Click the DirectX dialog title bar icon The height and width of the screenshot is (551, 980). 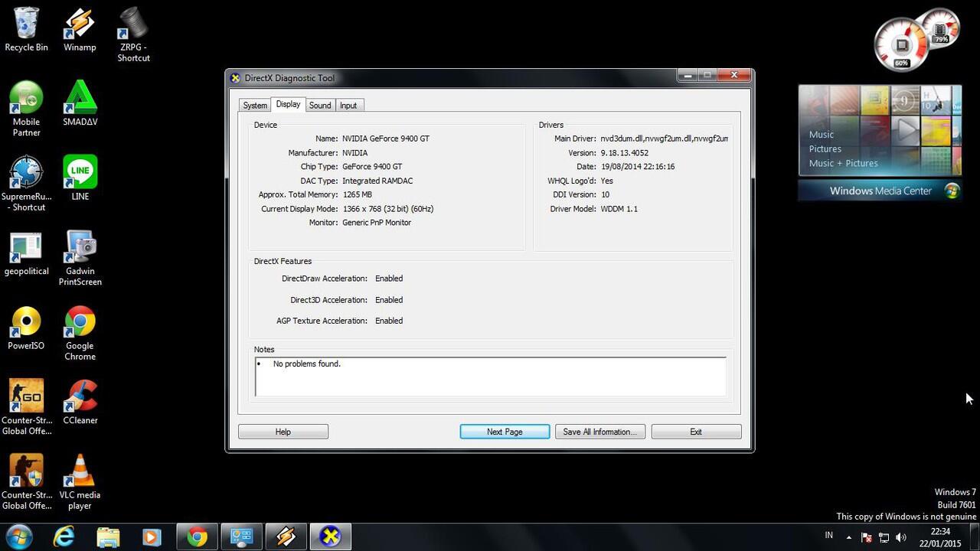pos(236,78)
